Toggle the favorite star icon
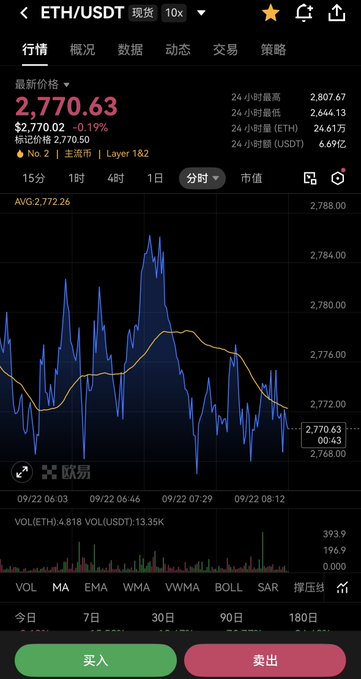Viewport: 361px width, 679px height. click(271, 13)
